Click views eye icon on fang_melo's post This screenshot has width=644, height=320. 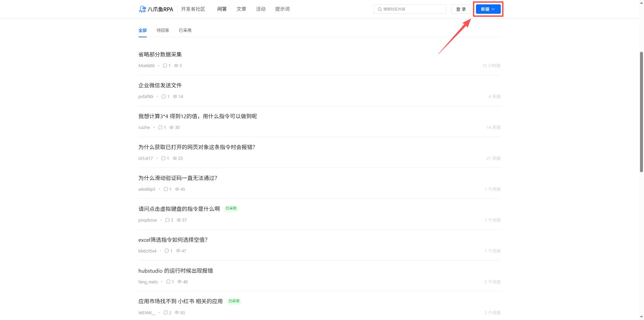point(179,282)
